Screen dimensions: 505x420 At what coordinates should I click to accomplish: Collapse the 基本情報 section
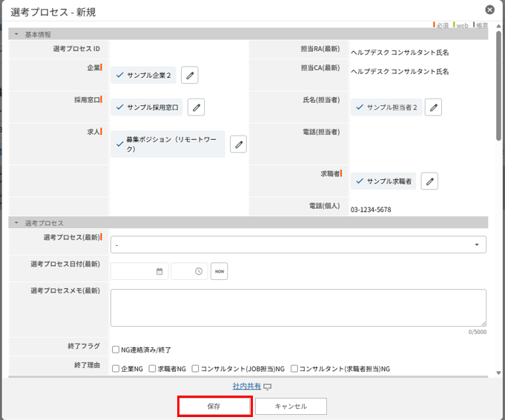[16, 35]
